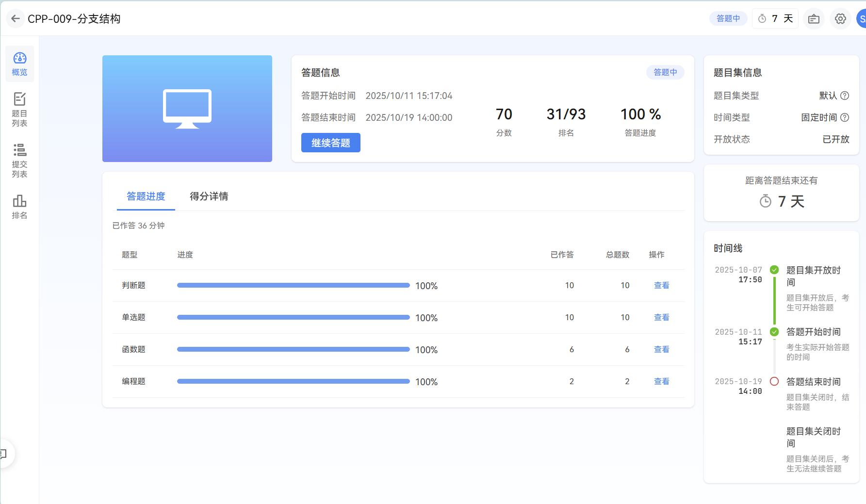866x504 pixels.
Task: Click the floating feedback icon at bottom left
Action: click(4, 454)
